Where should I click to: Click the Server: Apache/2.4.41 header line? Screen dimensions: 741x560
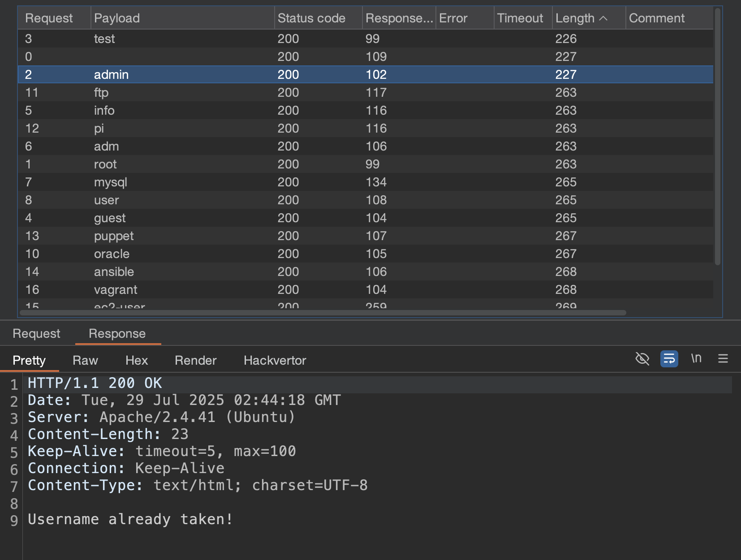[x=162, y=417]
